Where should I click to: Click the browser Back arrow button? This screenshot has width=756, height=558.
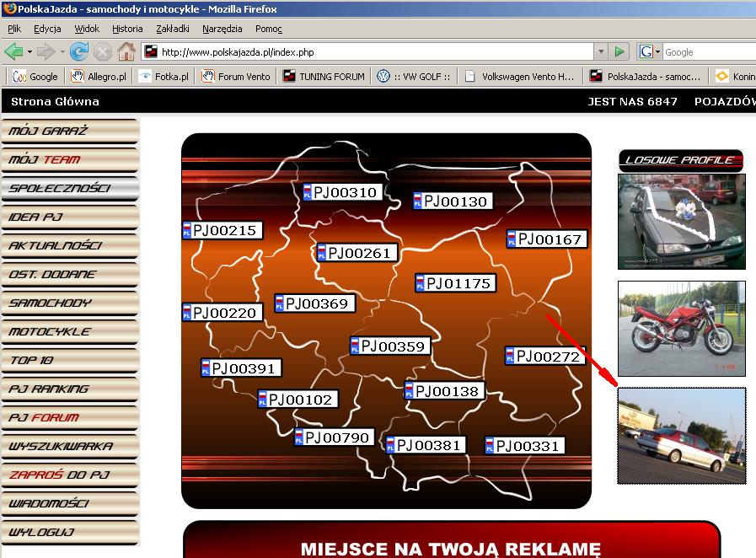click(x=14, y=51)
